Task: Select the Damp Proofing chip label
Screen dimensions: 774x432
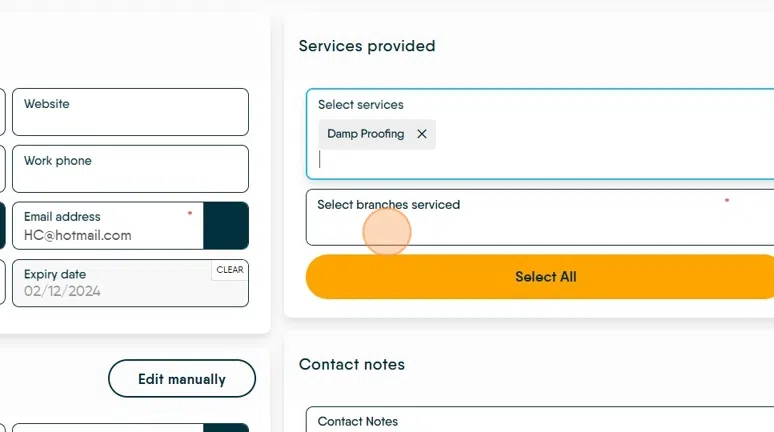Action: pos(366,134)
